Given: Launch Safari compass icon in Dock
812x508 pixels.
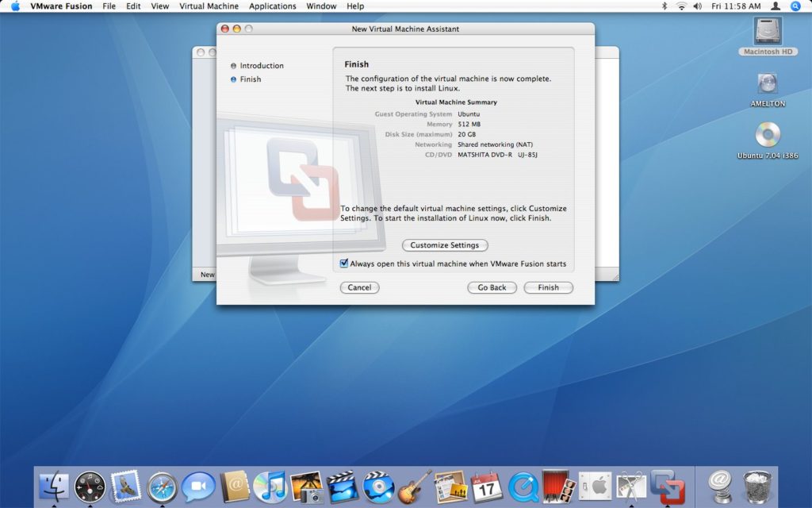Looking at the screenshot, I should (162, 487).
